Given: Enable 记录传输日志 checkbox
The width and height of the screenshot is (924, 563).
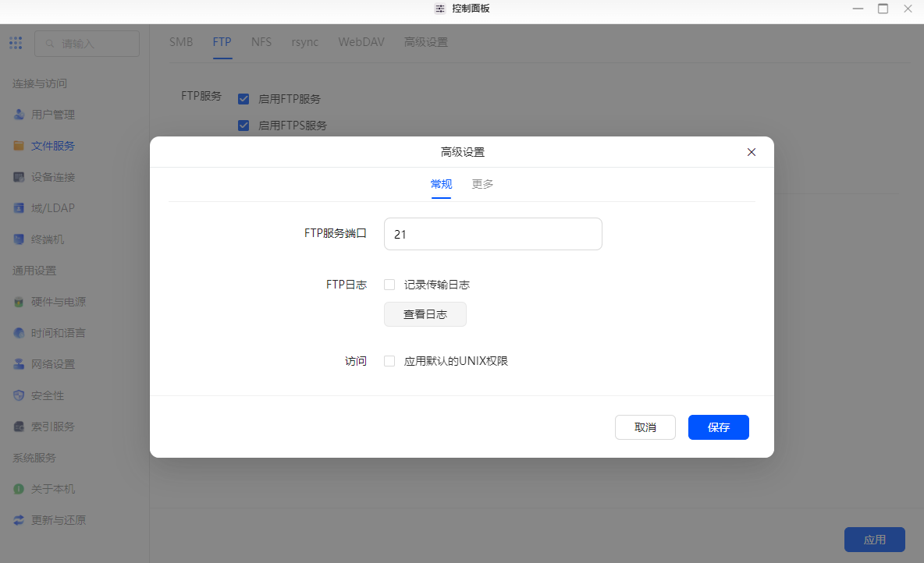Looking at the screenshot, I should point(389,285).
